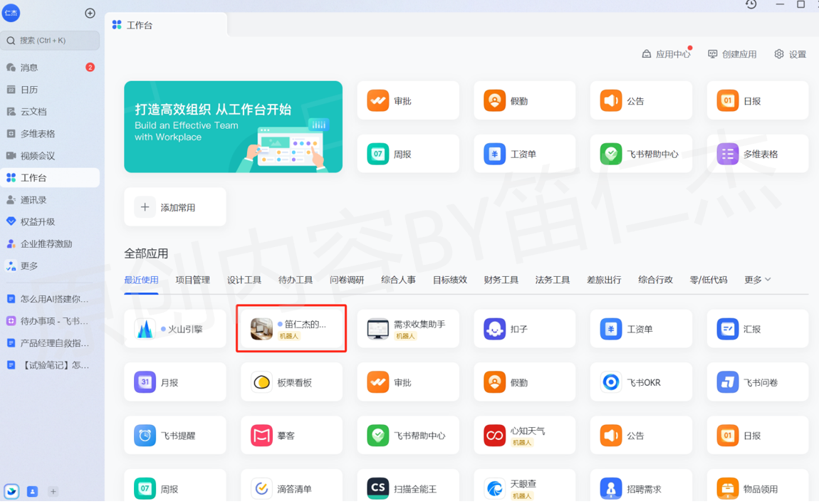Open 应用中心

(x=666, y=54)
